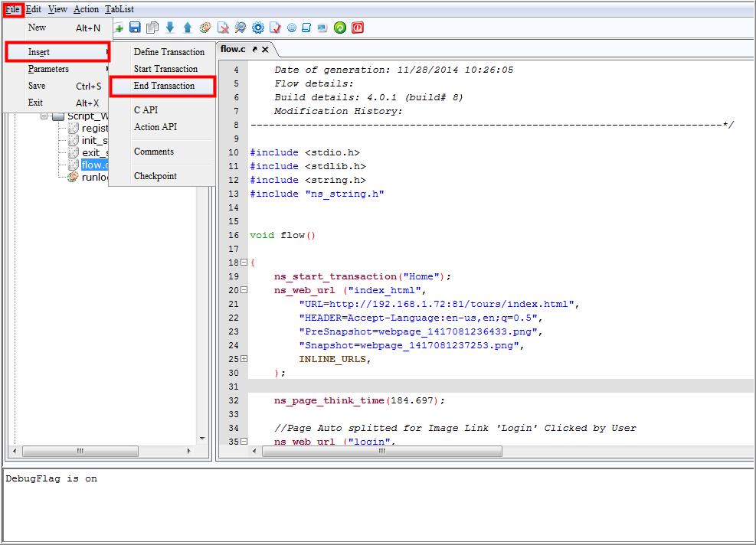Click the magnifying glass search icon
The image size is (756, 545).
pos(240,28)
